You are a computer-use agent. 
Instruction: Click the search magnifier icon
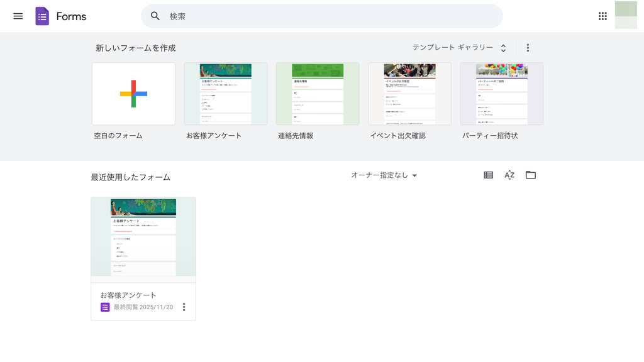pyautogui.click(x=155, y=16)
